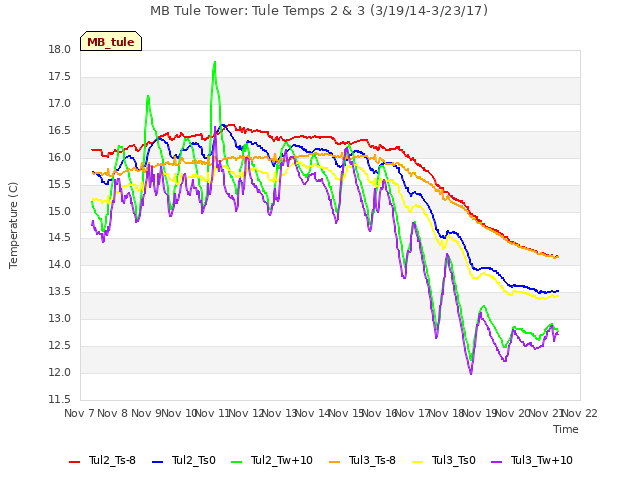Click the Nov 20 x-axis tick label
The width and height of the screenshot is (640, 480).
pos(513,413)
